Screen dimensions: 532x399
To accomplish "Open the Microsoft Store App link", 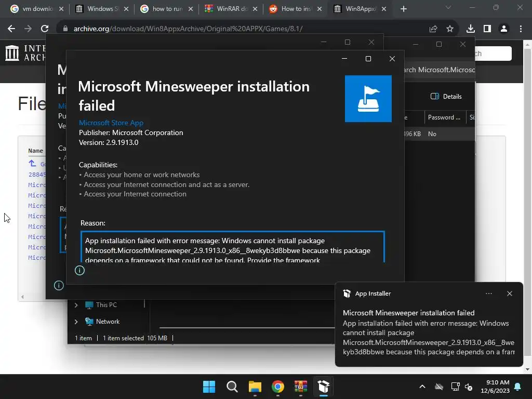I will tap(111, 123).
